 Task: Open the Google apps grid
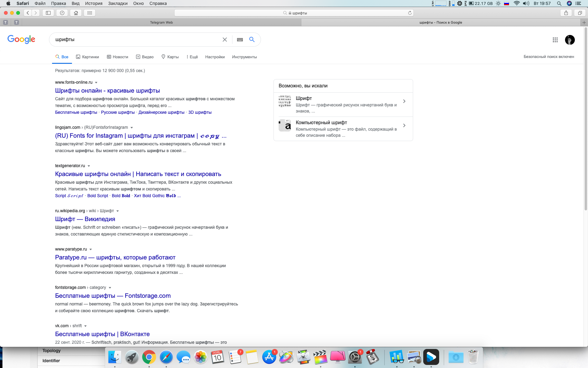click(555, 40)
